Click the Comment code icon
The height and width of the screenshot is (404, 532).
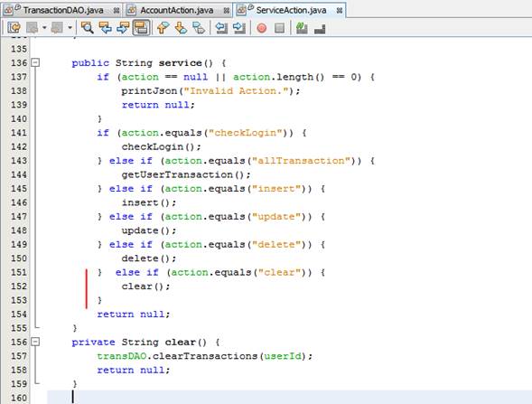coord(302,28)
